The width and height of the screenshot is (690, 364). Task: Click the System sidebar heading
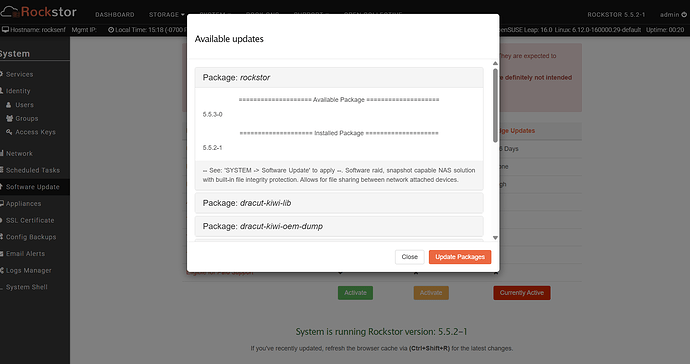pyautogui.click(x=15, y=54)
